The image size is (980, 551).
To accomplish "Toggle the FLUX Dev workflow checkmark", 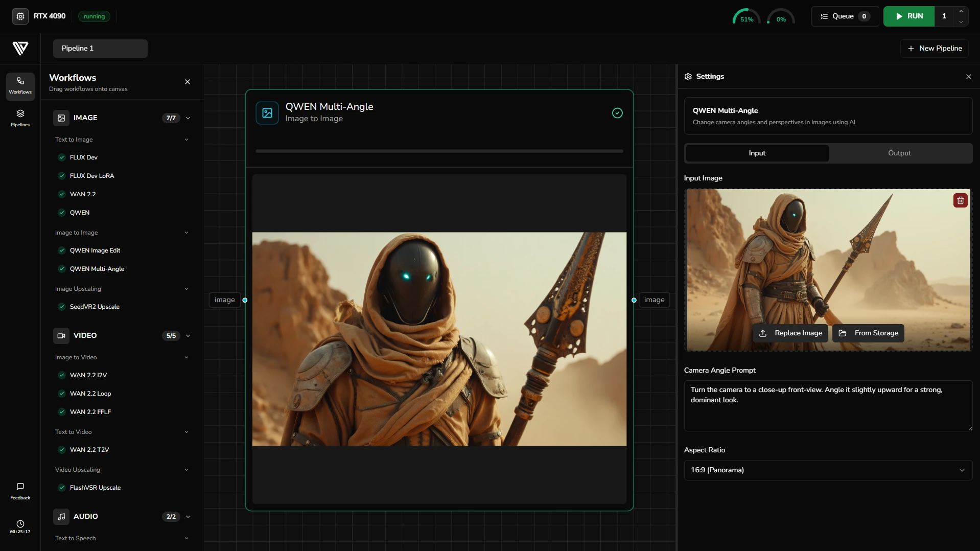I will coord(62,157).
